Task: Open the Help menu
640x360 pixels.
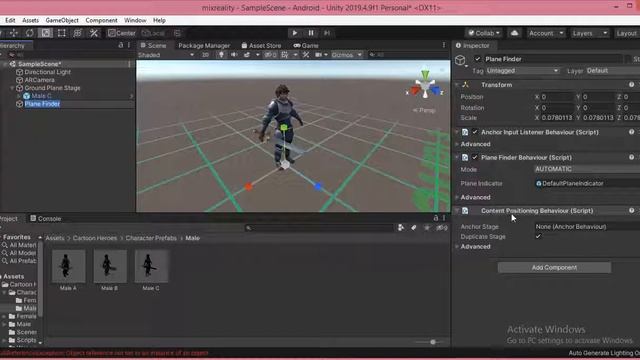Action: point(159,20)
